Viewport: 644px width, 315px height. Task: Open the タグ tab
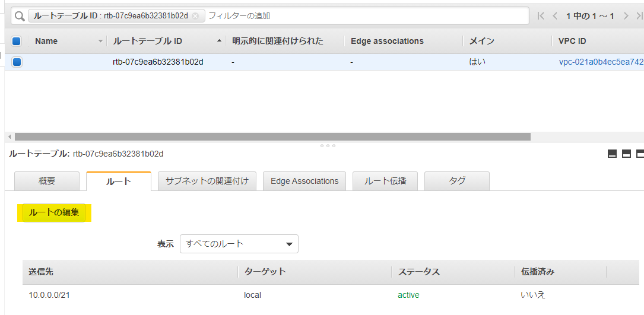click(456, 181)
